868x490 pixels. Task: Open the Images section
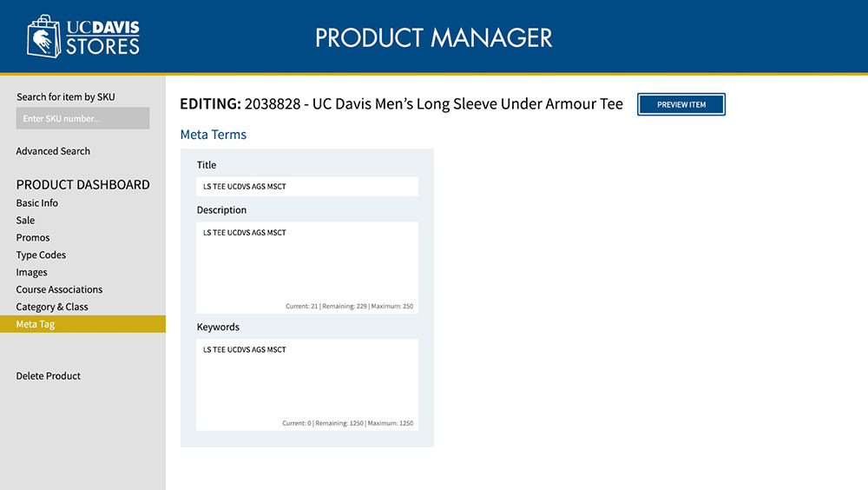[x=31, y=272]
